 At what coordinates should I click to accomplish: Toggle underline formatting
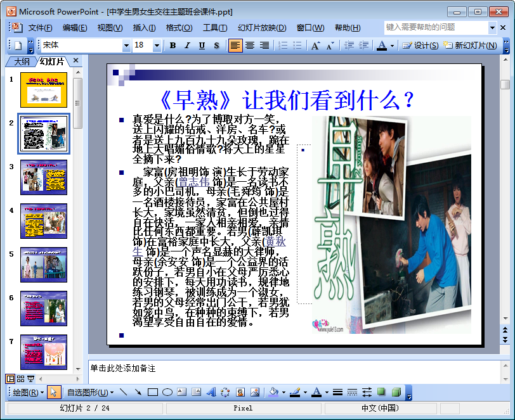pyautogui.click(x=202, y=46)
